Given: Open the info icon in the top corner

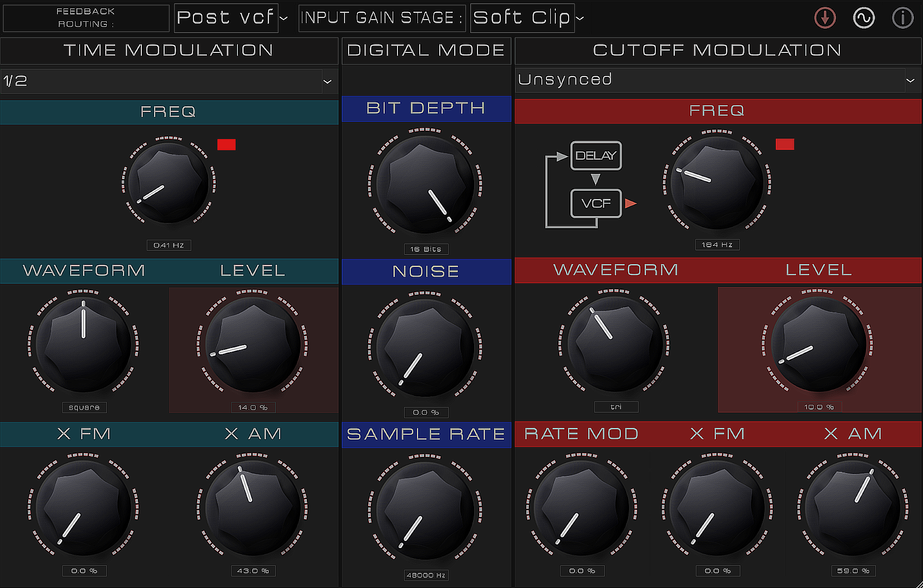Looking at the screenshot, I should point(903,18).
